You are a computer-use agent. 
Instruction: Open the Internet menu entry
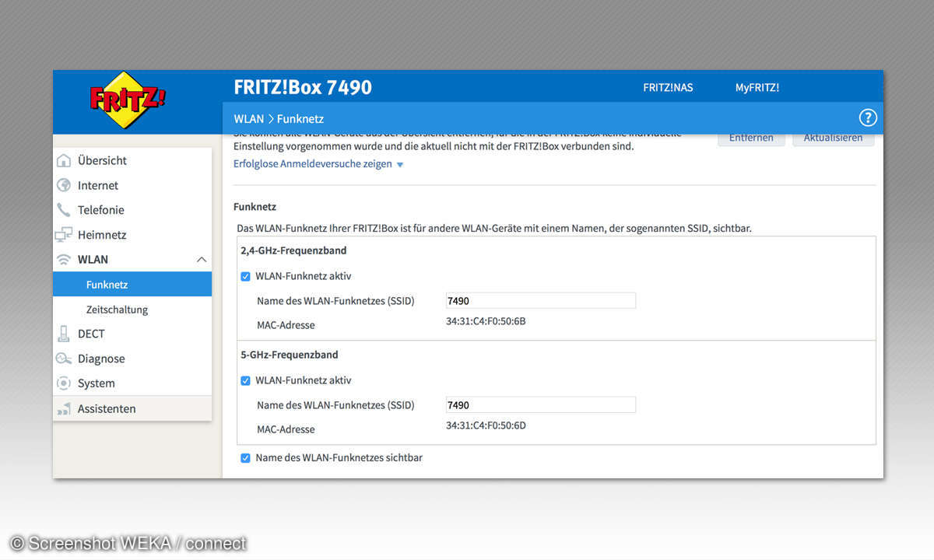point(132,185)
